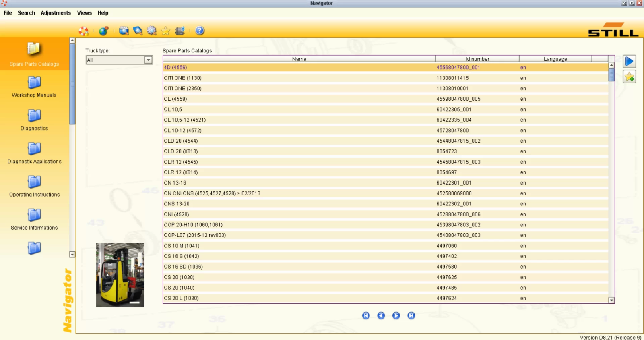Click the add to favorites star-plus button
Image resolution: width=644 pixels, height=340 pixels.
[629, 77]
